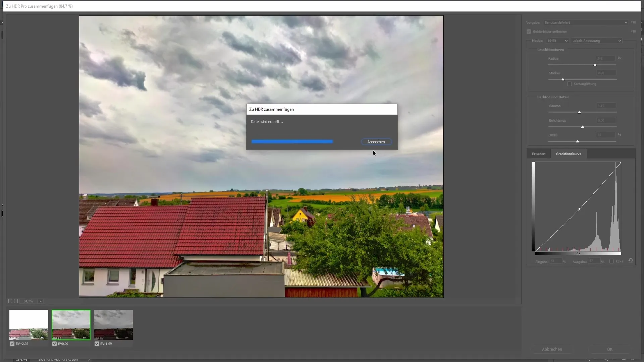The height and width of the screenshot is (362, 644).
Task: Enable the Kantenglättung checkbox
Action: 570,84
